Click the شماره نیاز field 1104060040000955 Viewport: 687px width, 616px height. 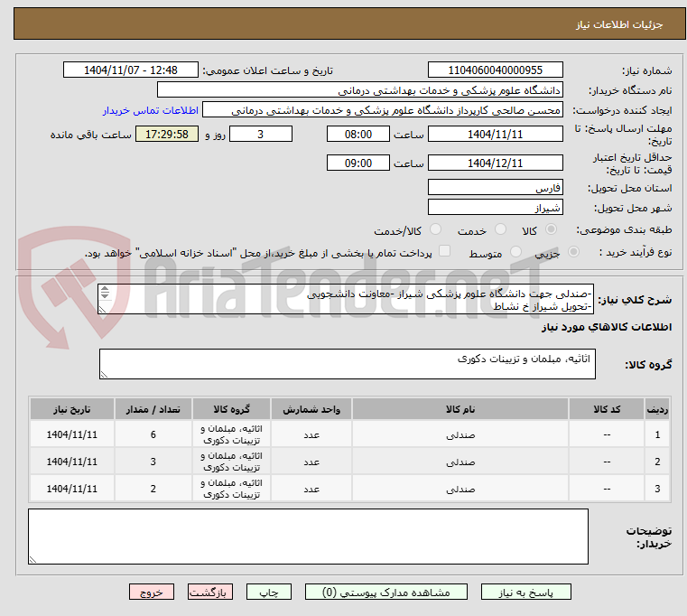tap(495, 70)
